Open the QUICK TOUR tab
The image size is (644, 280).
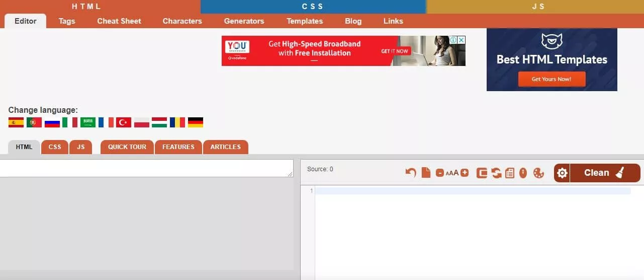click(127, 147)
